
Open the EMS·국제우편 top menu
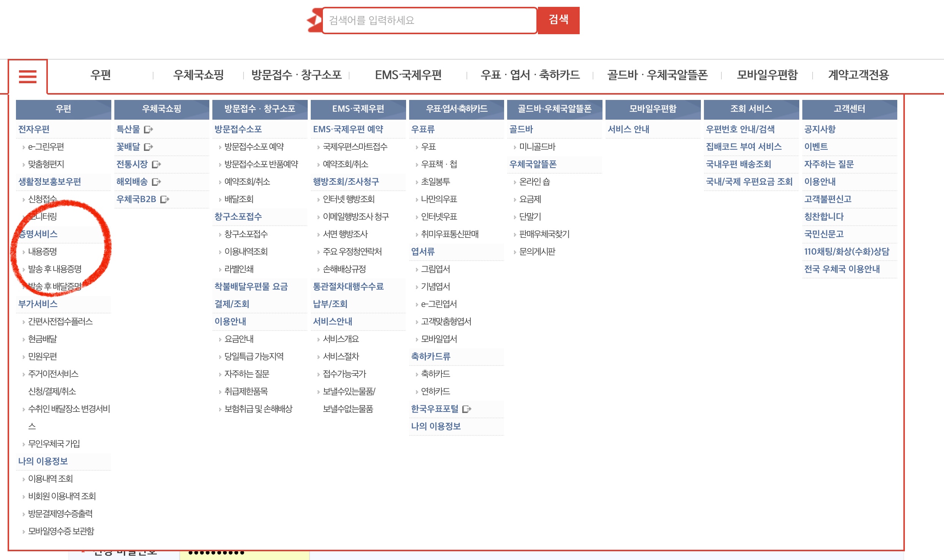coord(408,75)
